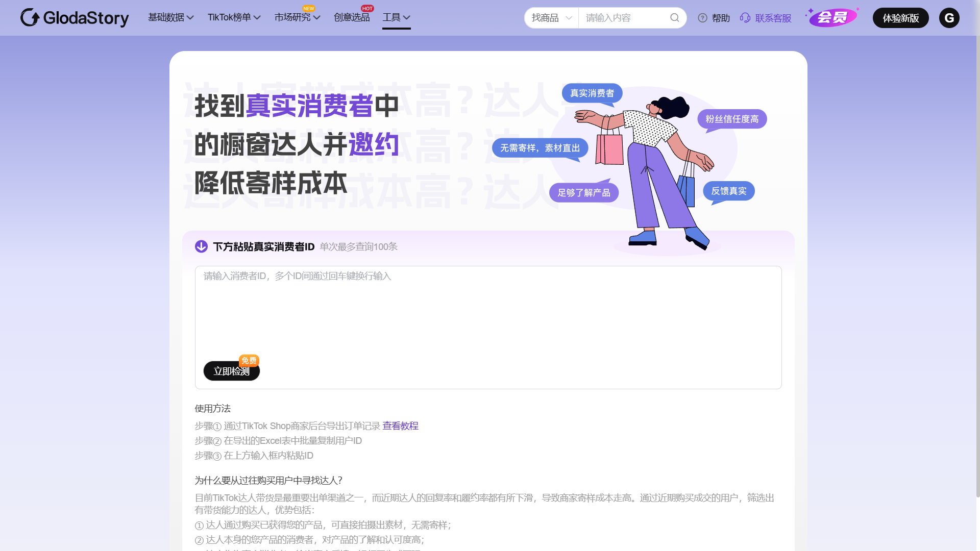
Task: Expand the 工具 dropdown
Action: [397, 17]
